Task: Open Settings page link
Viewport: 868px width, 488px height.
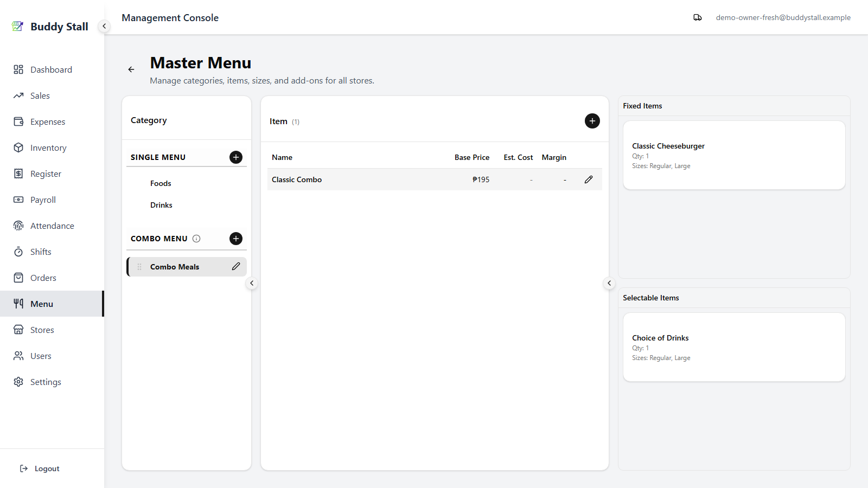Action: point(52,382)
